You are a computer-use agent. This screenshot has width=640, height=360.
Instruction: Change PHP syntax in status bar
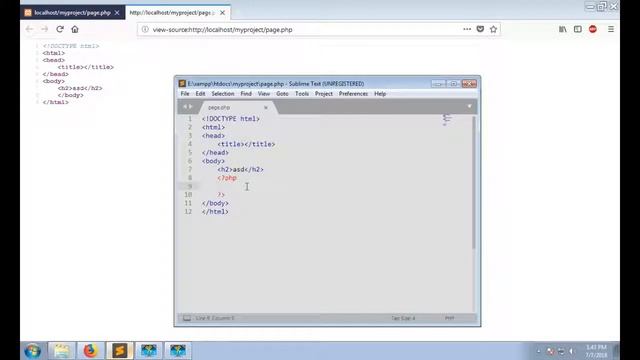pyautogui.click(x=449, y=318)
